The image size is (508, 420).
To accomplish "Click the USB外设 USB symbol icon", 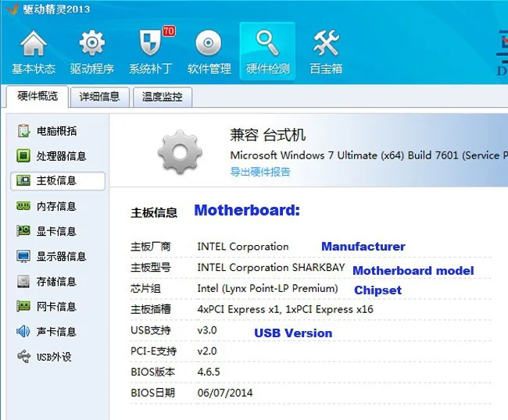I will pyautogui.click(x=23, y=356).
